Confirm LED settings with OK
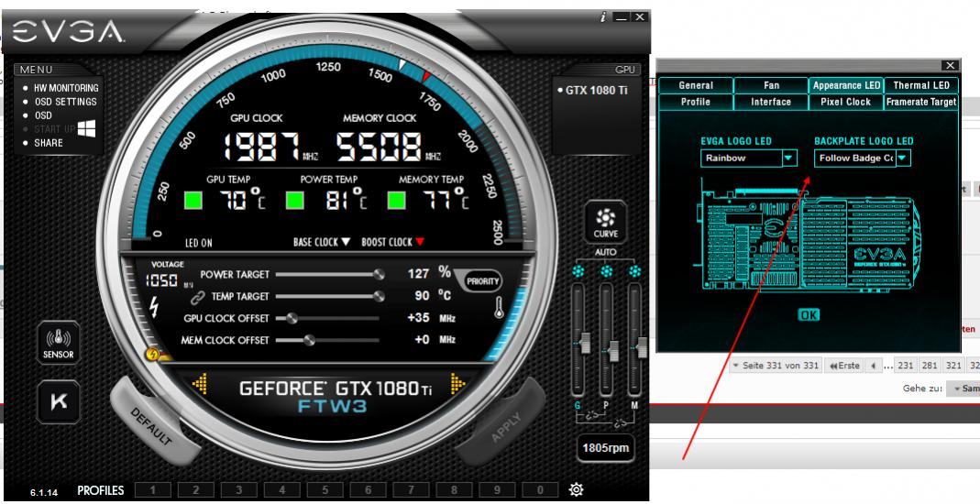The height and width of the screenshot is (504, 980). 809,315
